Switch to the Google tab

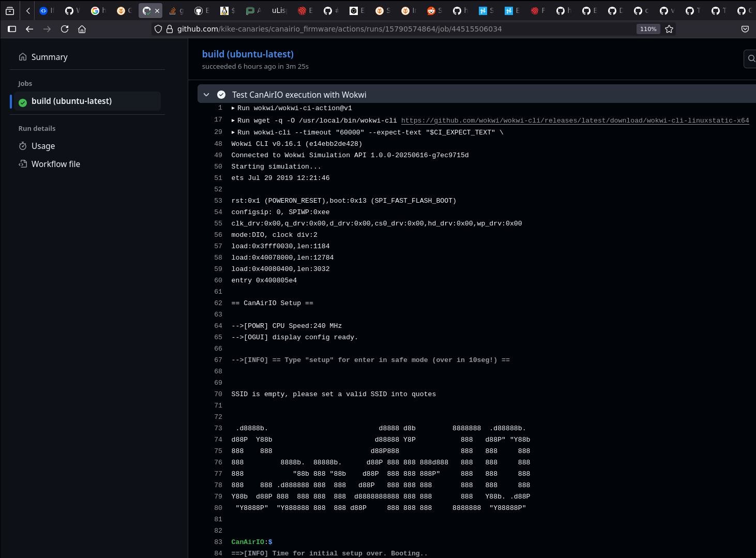pos(98,10)
